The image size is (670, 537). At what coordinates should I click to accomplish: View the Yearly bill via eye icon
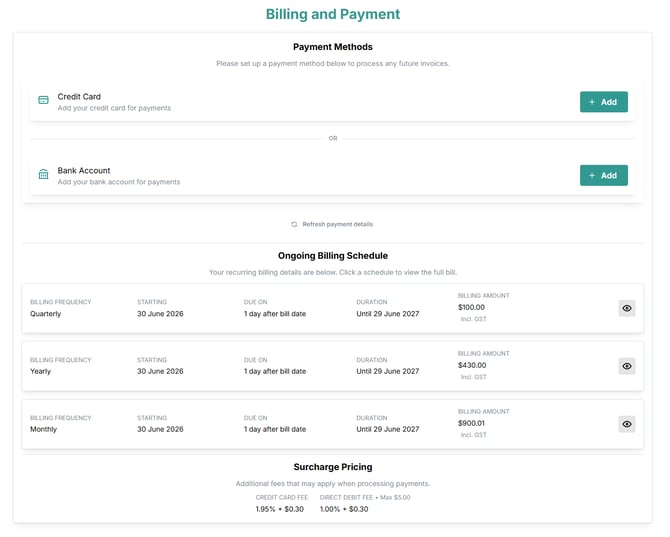tap(626, 366)
